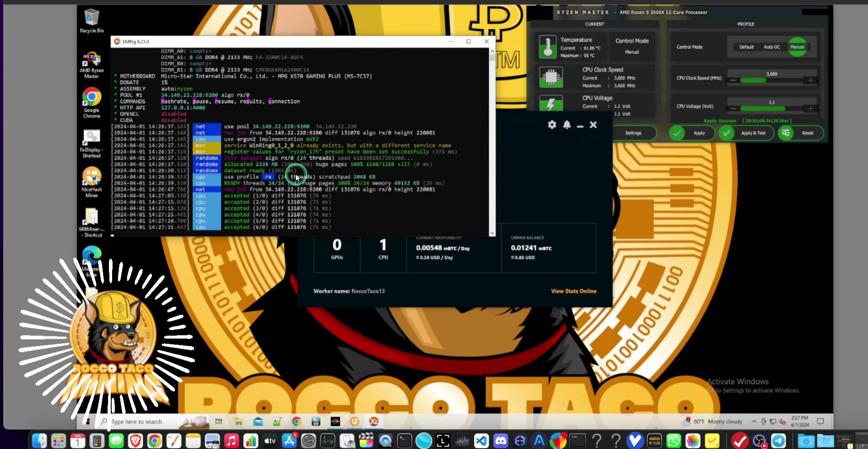This screenshot has width=868, height=449.
Task: Show hidden icons in system tray
Action: coord(754,421)
